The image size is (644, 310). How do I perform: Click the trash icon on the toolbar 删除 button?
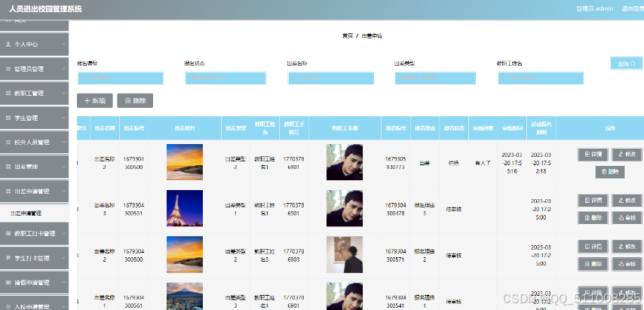pos(127,100)
